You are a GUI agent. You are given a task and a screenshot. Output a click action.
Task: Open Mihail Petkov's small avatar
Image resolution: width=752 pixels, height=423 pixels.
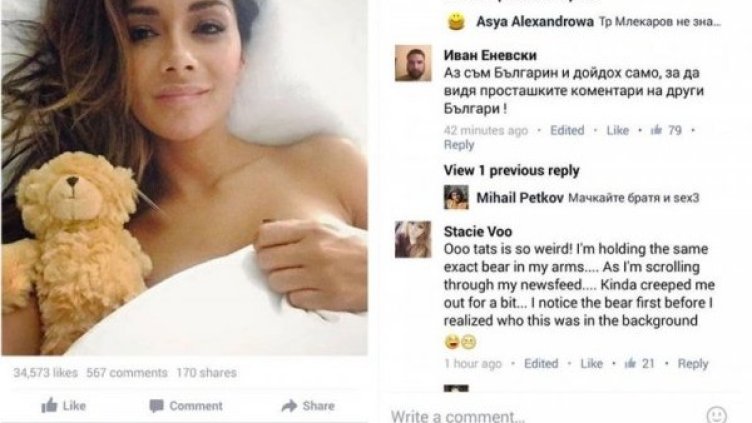(456, 197)
